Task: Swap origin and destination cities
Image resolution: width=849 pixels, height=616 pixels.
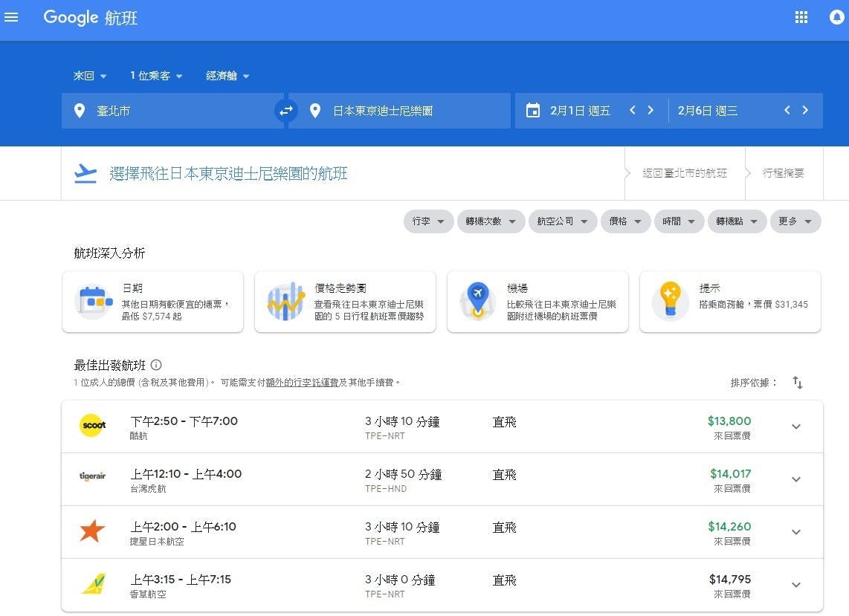Action: pyautogui.click(x=286, y=111)
